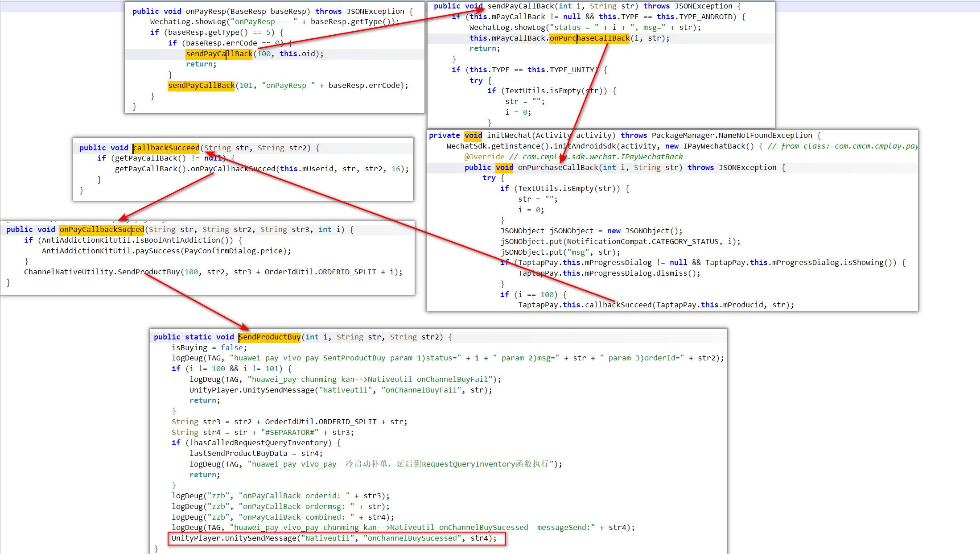Image resolution: width=980 pixels, height=554 pixels.
Task: Click highlighted callbackSucceed method declaration name
Action: [166, 148]
